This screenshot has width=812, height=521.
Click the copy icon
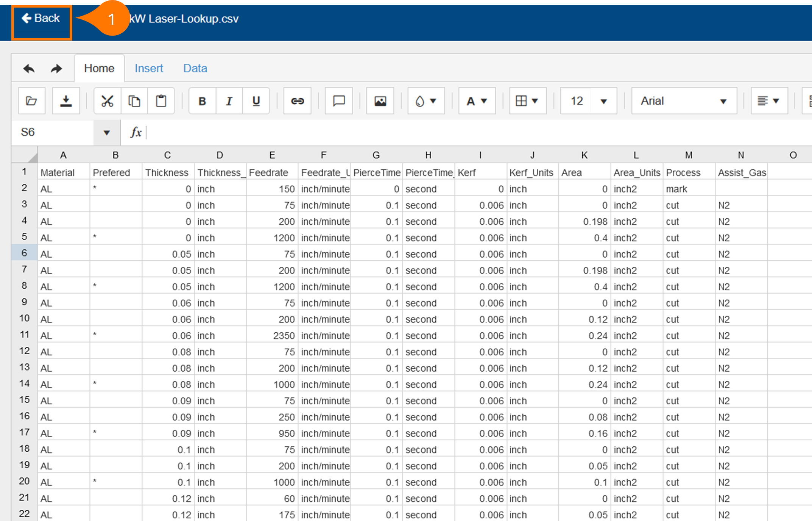pyautogui.click(x=134, y=101)
